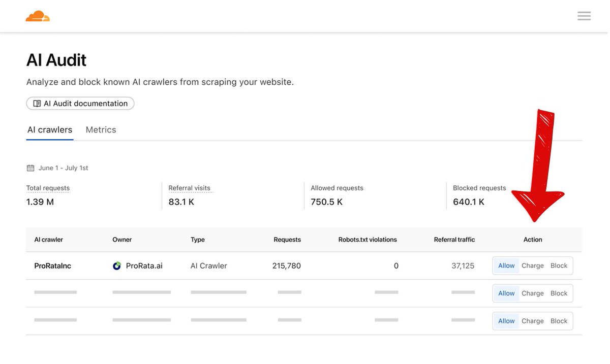The width and height of the screenshot is (610, 364).
Task: Click the calendar icon beside the date range
Action: (31, 168)
